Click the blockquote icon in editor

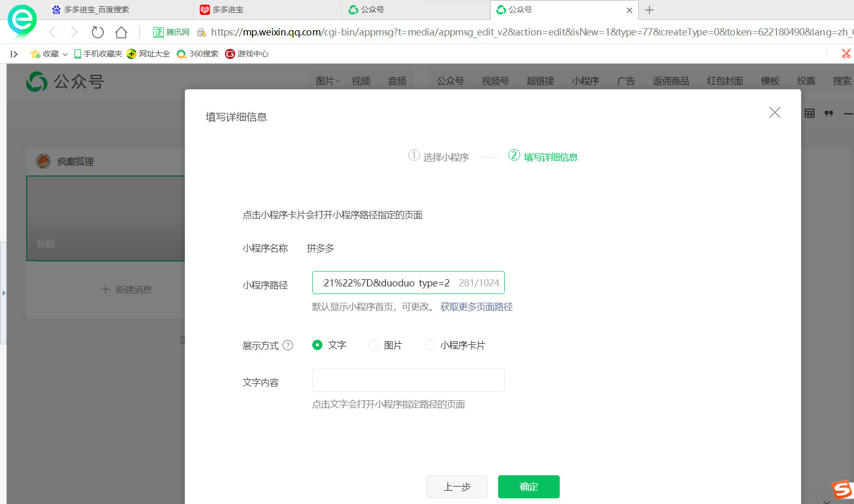tap(829, 113)
